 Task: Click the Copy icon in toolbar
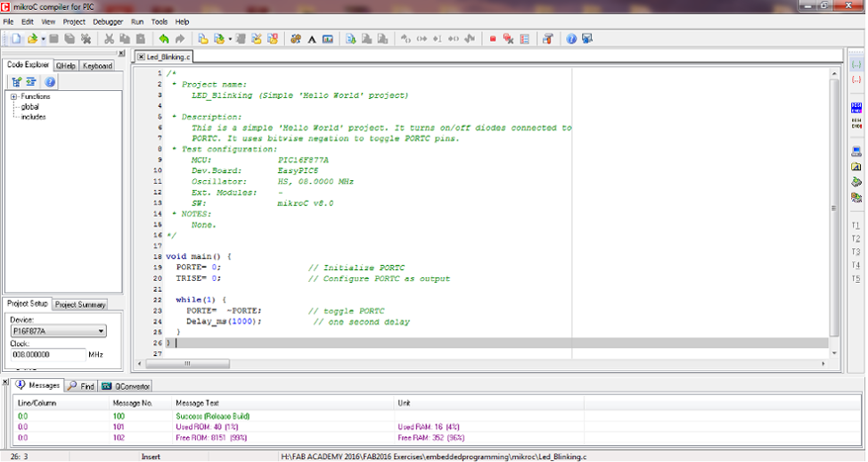(x=125, y=38)
